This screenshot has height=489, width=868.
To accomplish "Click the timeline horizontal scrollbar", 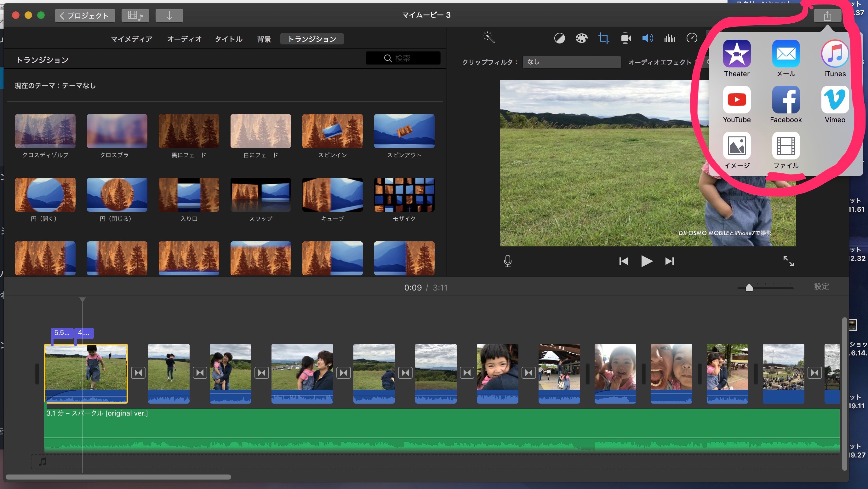I will point(118,477).
